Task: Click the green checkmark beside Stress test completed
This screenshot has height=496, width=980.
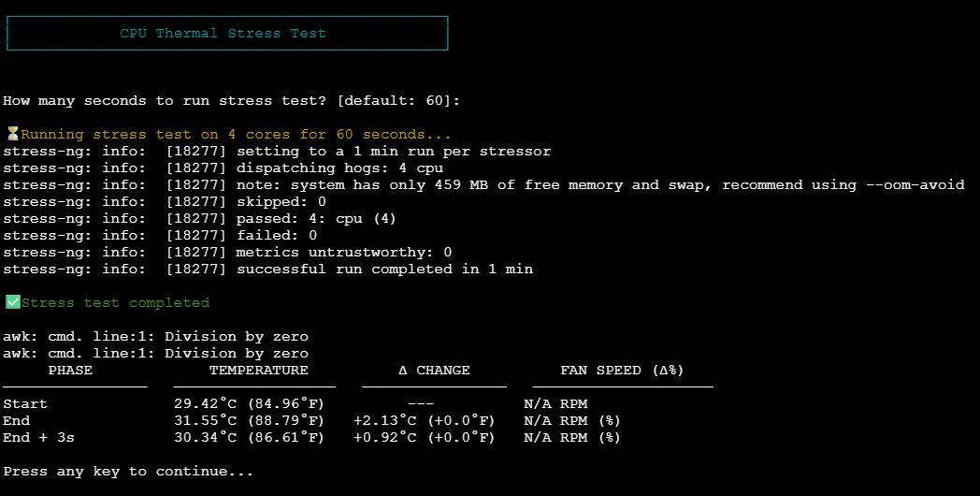Action: (x=12, y=302)
